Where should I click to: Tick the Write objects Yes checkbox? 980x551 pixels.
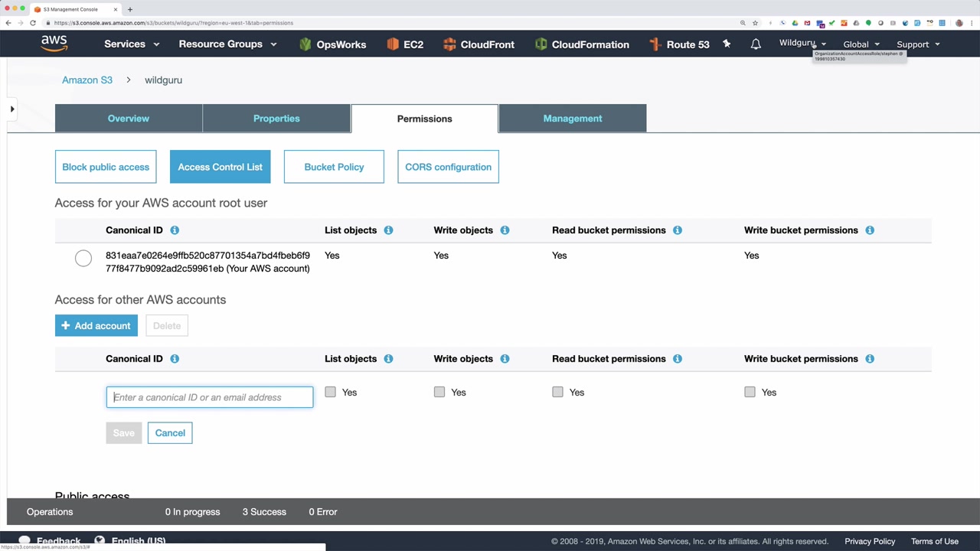[x=439, y=392]
